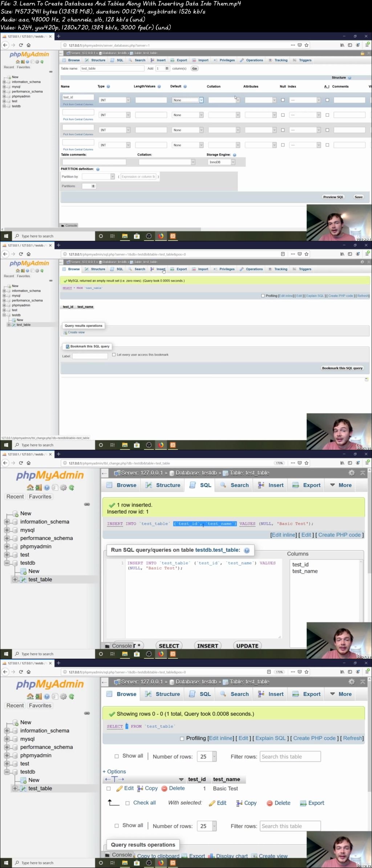Click the help icon beside the Default column header
The height and width of the screenshot is (868, 372).
click(185, 86)
